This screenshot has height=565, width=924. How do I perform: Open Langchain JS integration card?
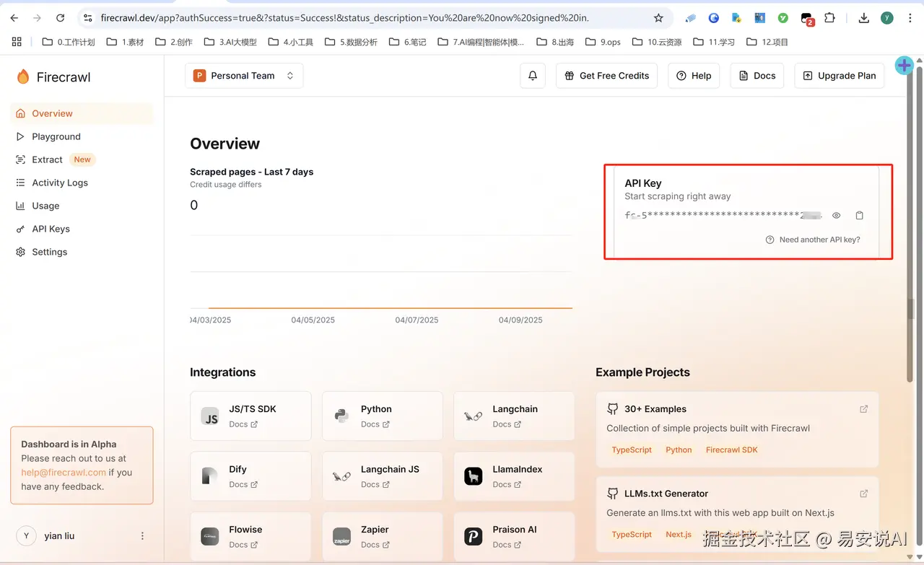pos(382,476)
